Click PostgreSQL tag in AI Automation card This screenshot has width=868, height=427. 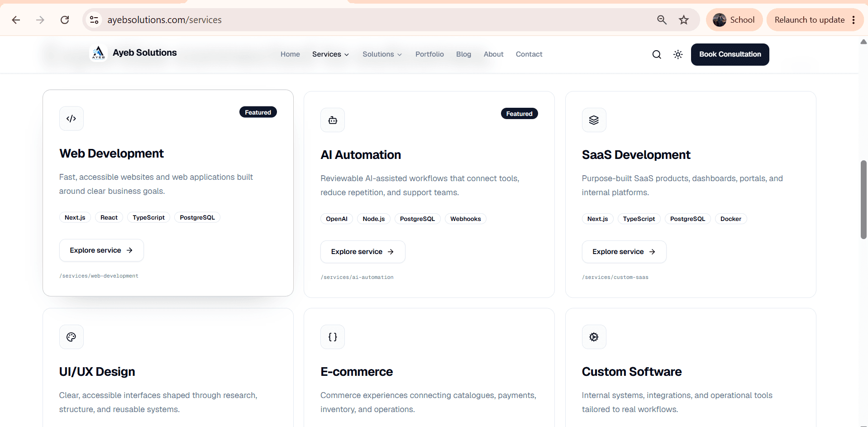(x=417, y=219)
